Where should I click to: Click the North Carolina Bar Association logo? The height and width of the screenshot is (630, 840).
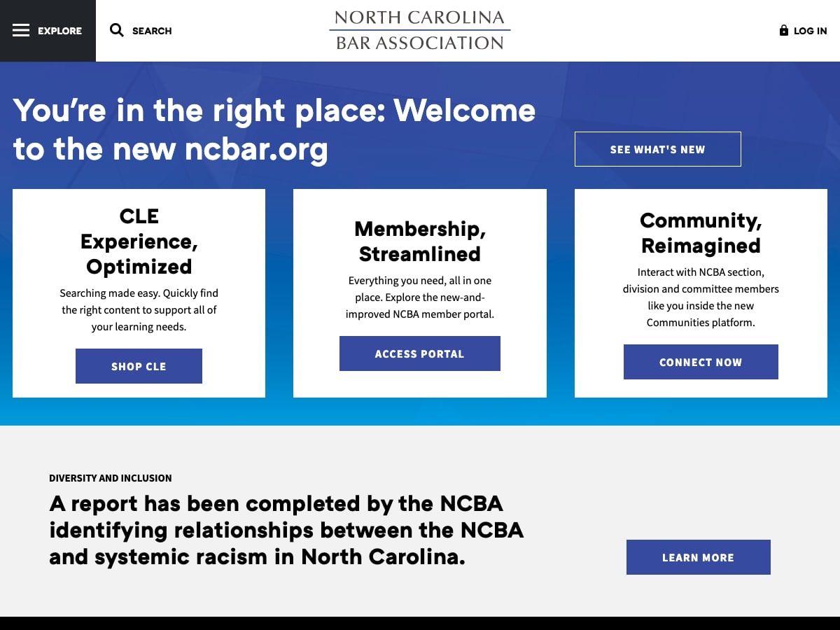pos(420,30)
